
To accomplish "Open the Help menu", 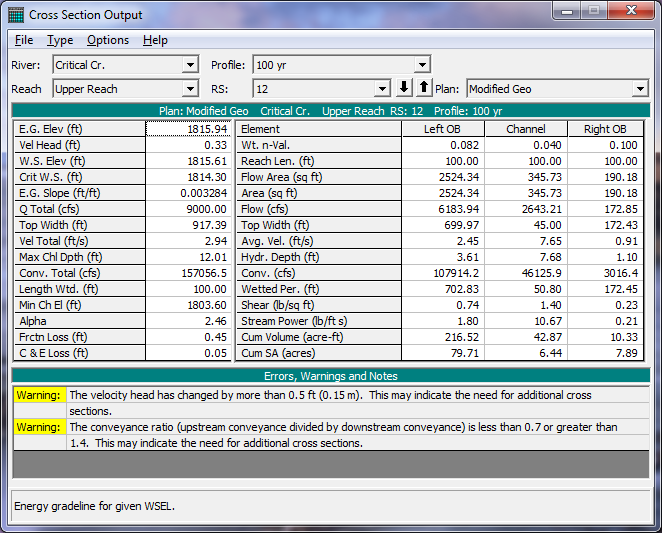I will [x=155, y=40].
